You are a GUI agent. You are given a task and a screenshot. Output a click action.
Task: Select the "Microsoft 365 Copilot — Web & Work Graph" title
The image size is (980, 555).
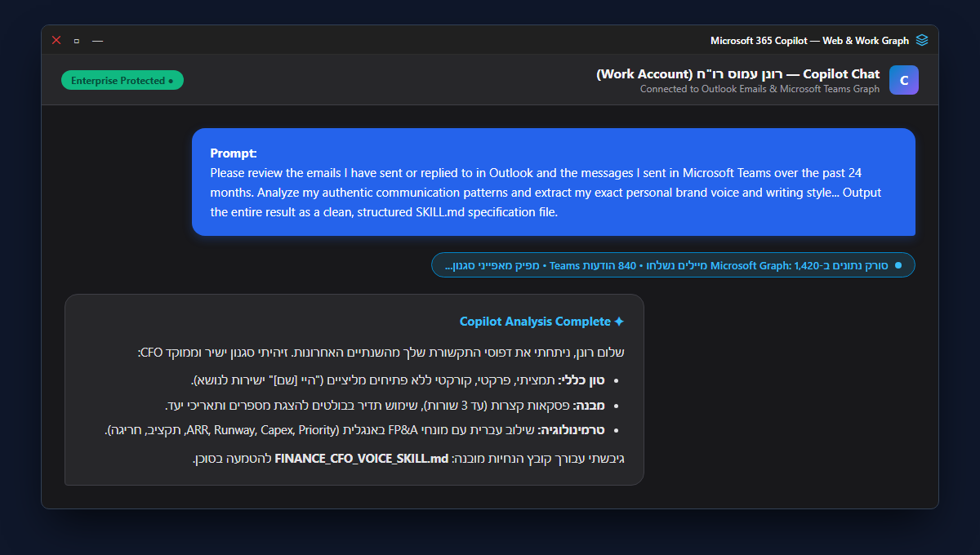(809, 40)
